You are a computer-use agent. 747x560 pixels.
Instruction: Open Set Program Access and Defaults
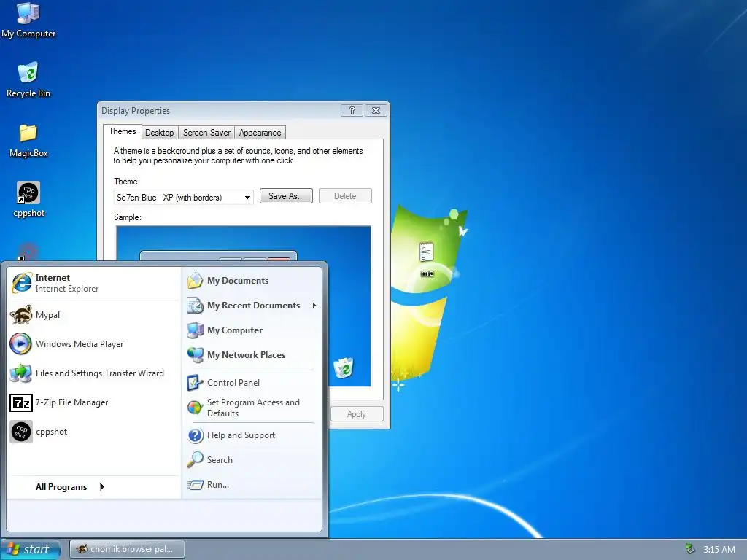pyautogui.click(x=252, y=408)
